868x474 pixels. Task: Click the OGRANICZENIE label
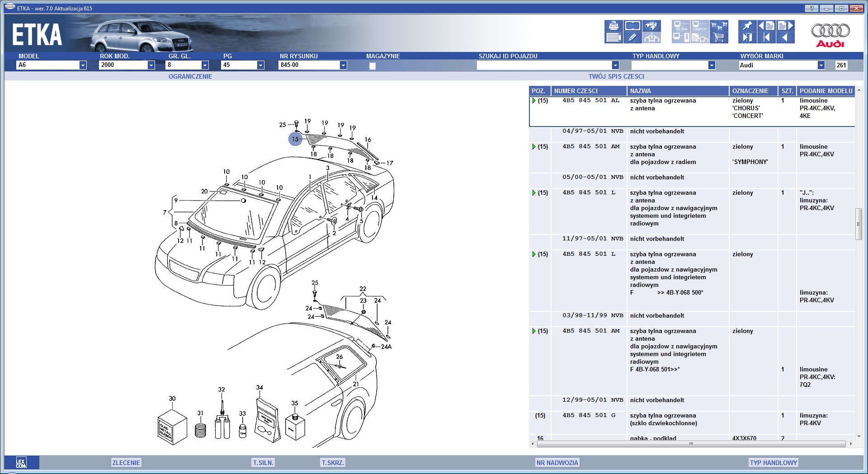[x=190, y=76]
